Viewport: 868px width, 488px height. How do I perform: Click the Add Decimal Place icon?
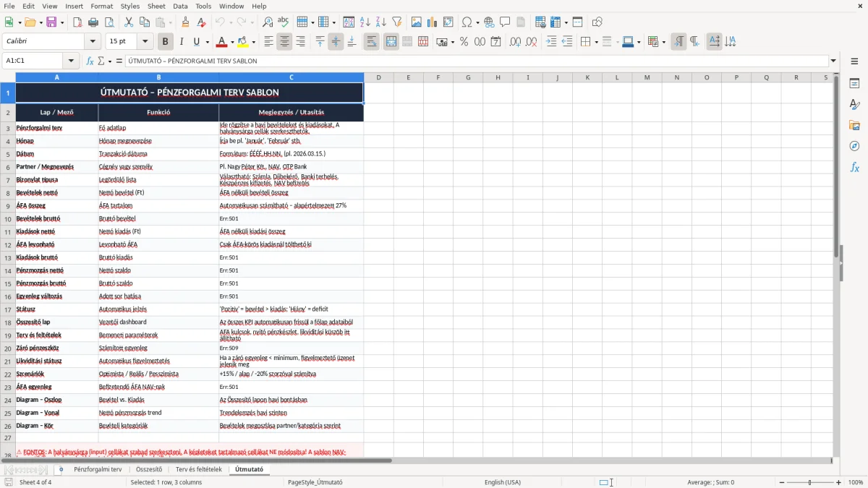click(x=516, y=42)
